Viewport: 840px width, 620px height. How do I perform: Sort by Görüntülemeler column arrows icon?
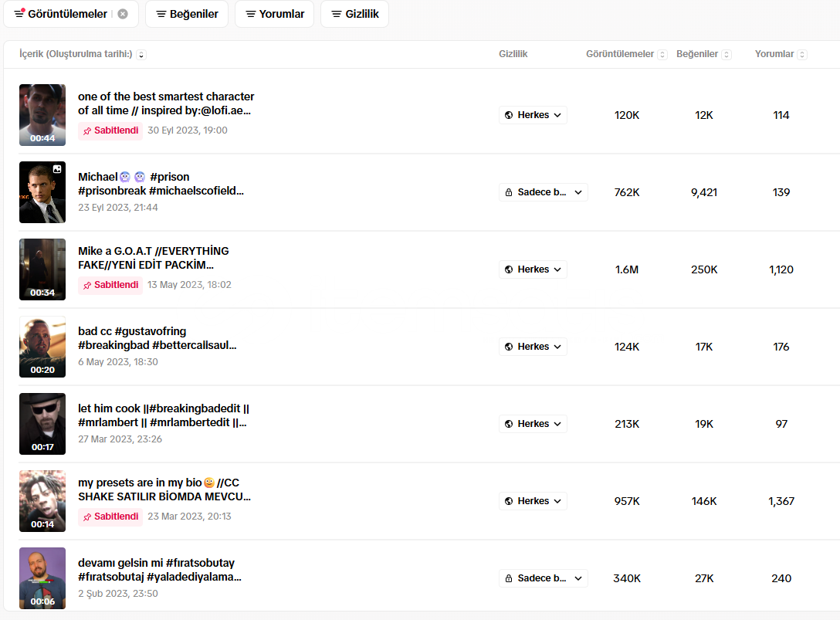click(662, 55)
